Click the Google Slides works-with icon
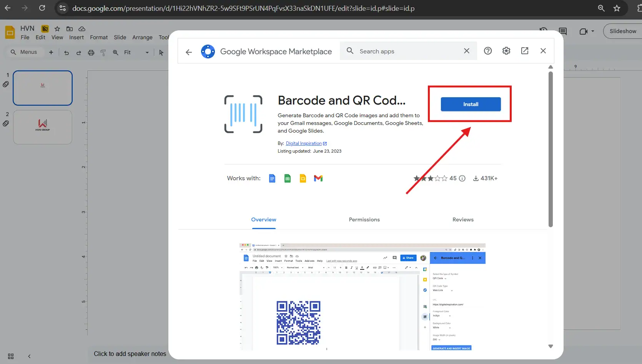This screenshot has width=642, height=364. (x=303, y=178)
